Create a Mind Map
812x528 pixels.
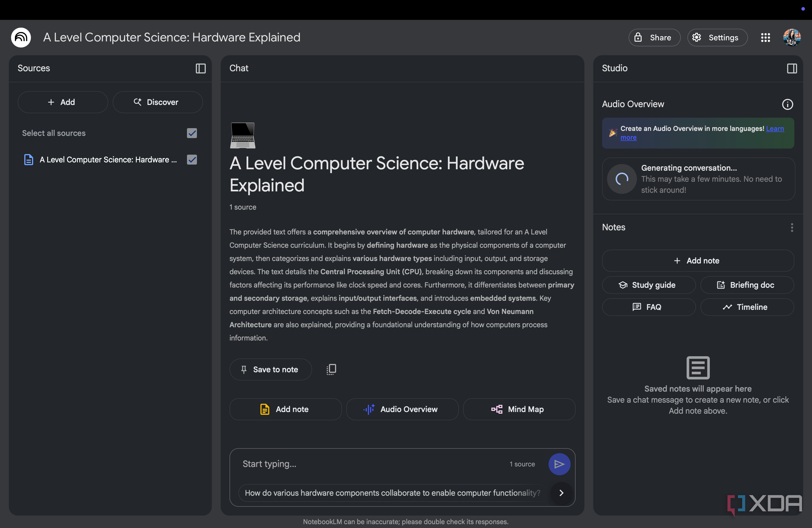point(519,409)
